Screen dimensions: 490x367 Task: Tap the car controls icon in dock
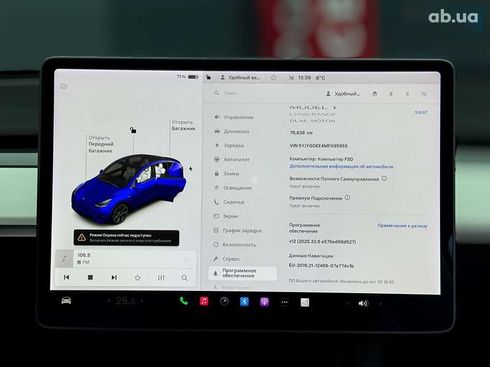(66, 301)
